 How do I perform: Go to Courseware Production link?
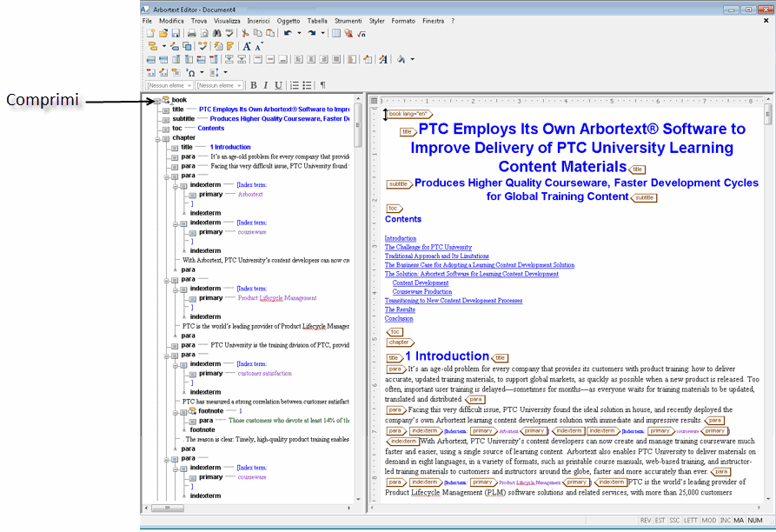[421, 292]
